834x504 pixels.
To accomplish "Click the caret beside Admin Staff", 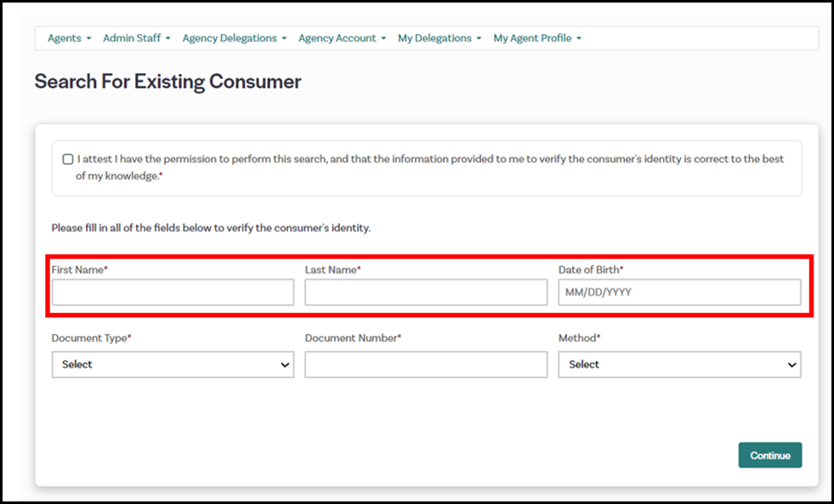I will click(x=168, y=39).
